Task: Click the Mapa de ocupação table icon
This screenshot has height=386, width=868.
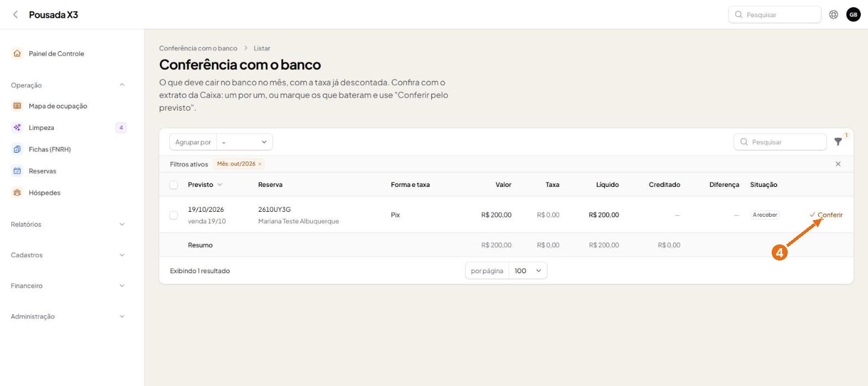Action: tap(17, 106)
